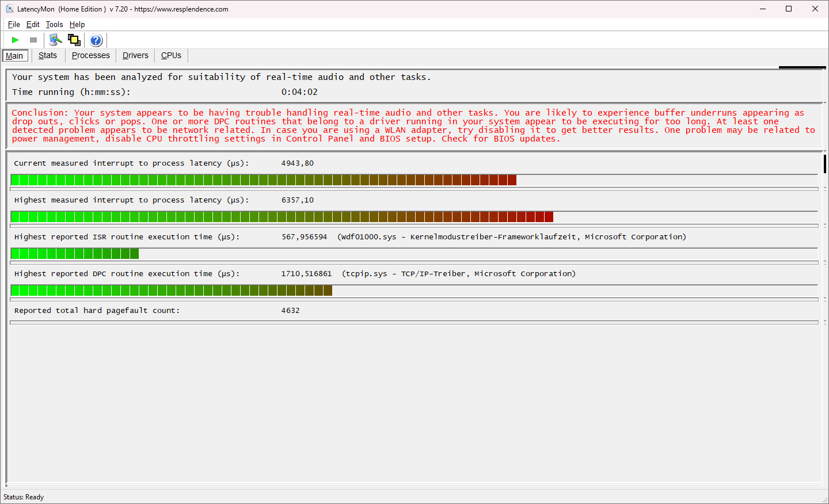The height and width of the screenshot is (504, 829).
Task: Stop monitoring with the grey stop icon
Action: click(x=33, y=40)
